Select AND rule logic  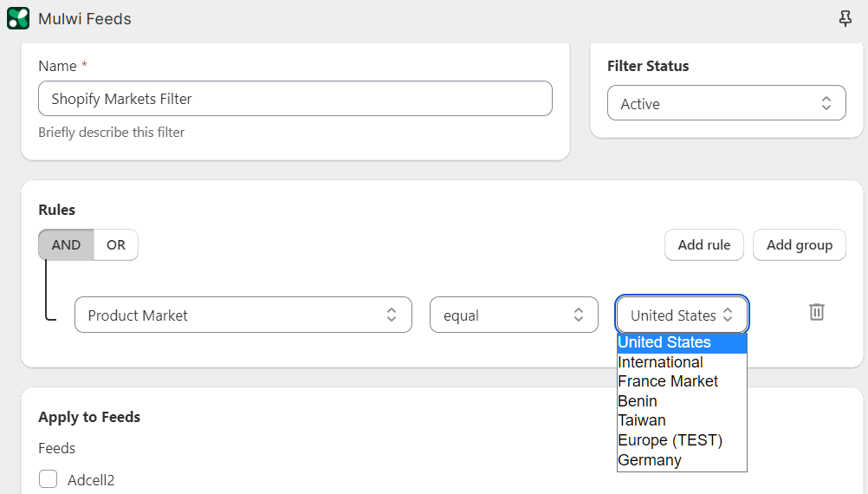click(x=67, y=244)
